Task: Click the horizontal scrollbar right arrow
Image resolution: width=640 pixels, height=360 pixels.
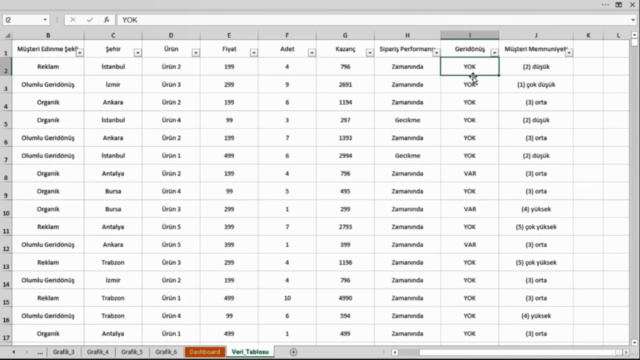Action: (627, 352)
